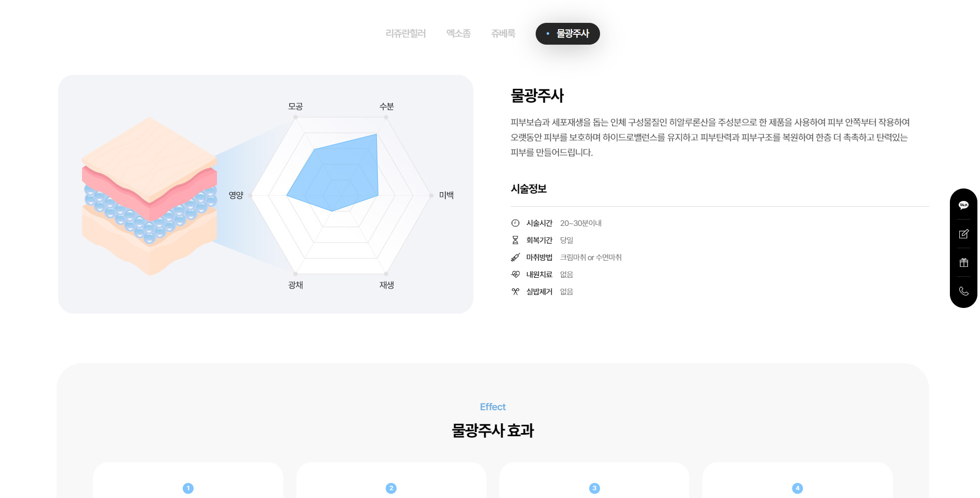Click the skin layer illustration
The width and height of the screenshot is (980, 498).
149,196
